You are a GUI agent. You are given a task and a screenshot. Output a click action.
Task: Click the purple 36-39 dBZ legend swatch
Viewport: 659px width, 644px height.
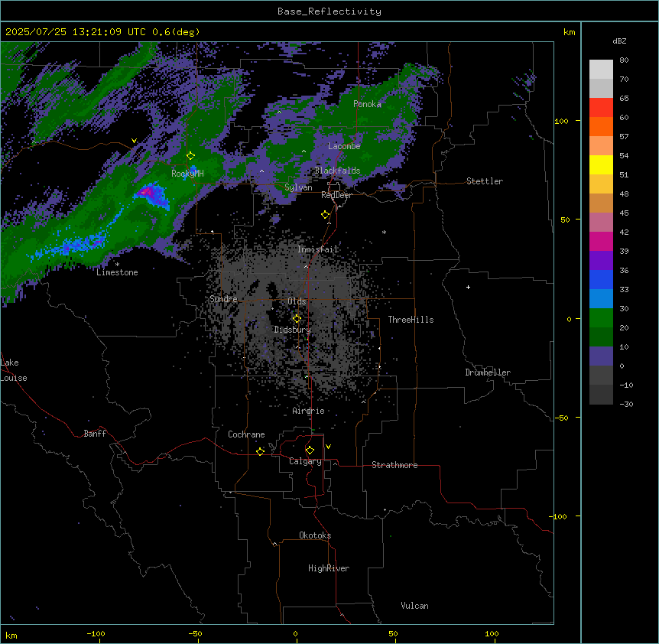tap(601, 261)
